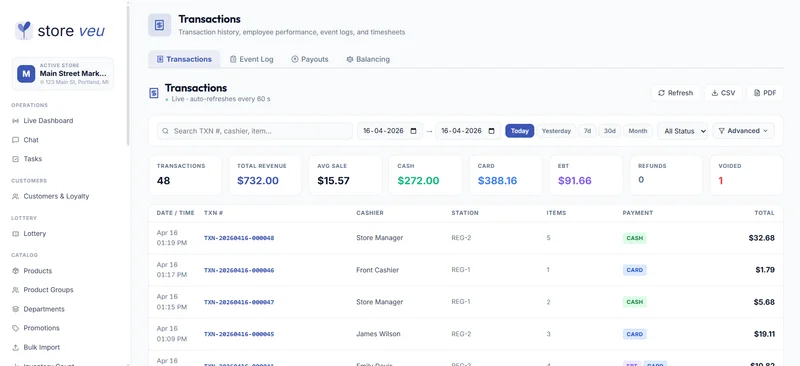Click the CASH badge on the $32.68 row

(635, 238)
